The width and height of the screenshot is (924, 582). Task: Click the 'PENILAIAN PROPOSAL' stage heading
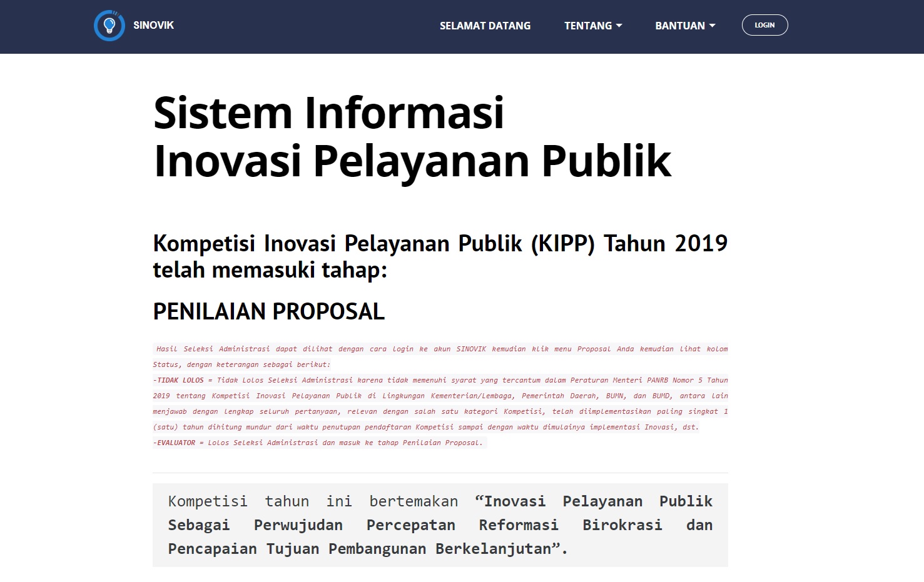click(269, 311)
